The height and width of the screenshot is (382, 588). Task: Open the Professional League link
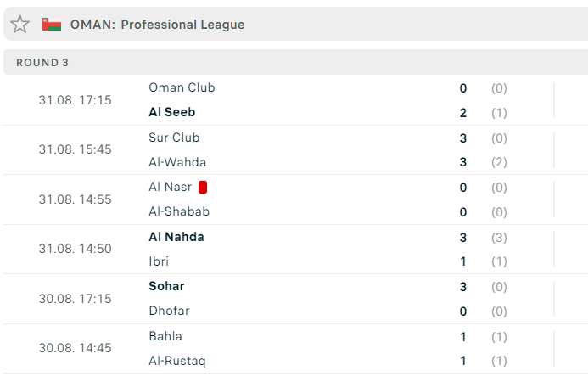[x=182, y=25]
